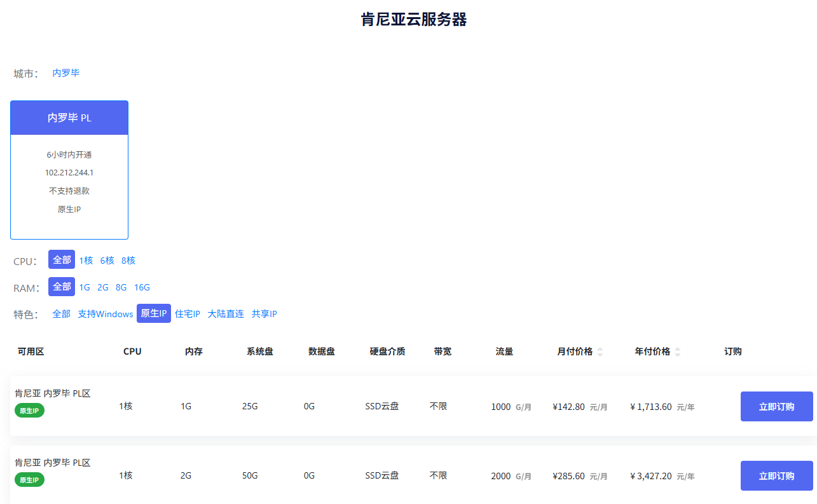Sort by monthly price (月付价格) arrows
Screen dimensions: 817x504
click(x=600, y=351)
